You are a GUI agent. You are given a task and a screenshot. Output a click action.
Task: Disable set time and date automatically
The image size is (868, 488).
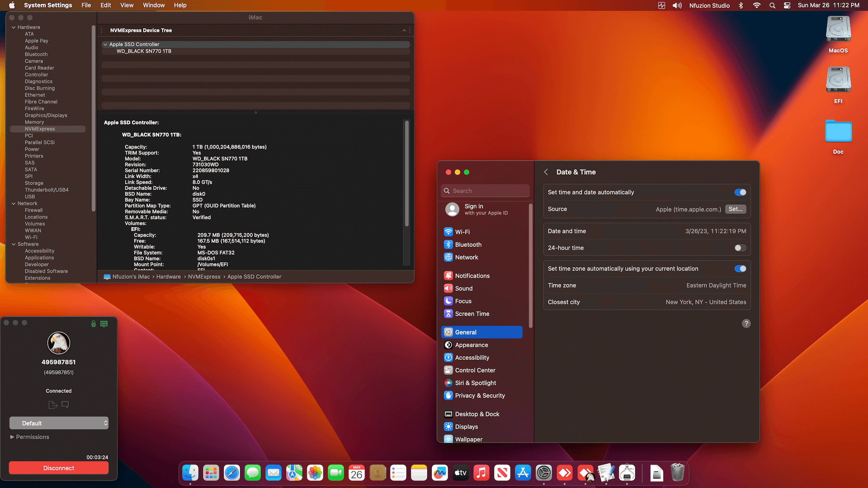coord(740,192)
